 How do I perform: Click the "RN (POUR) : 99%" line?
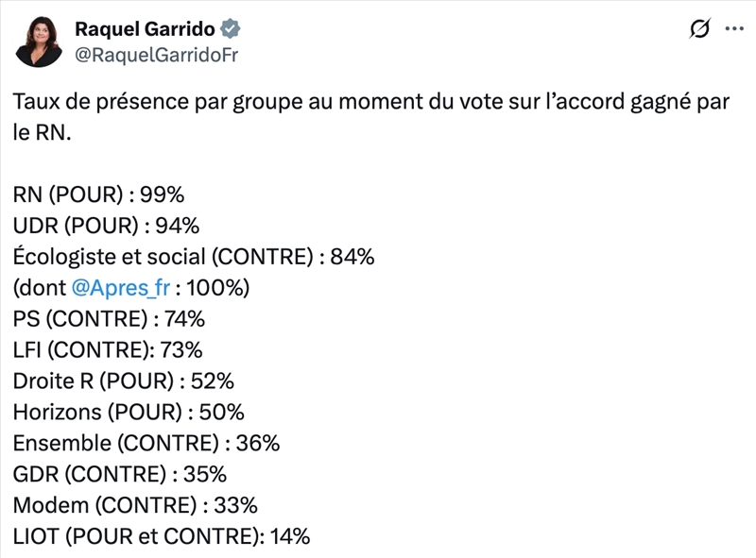98,194
